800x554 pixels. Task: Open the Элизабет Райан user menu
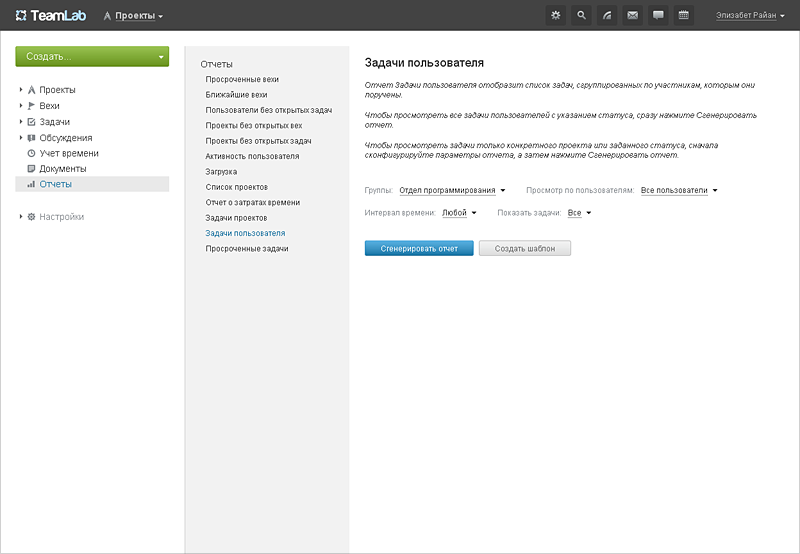coord(750,15)
